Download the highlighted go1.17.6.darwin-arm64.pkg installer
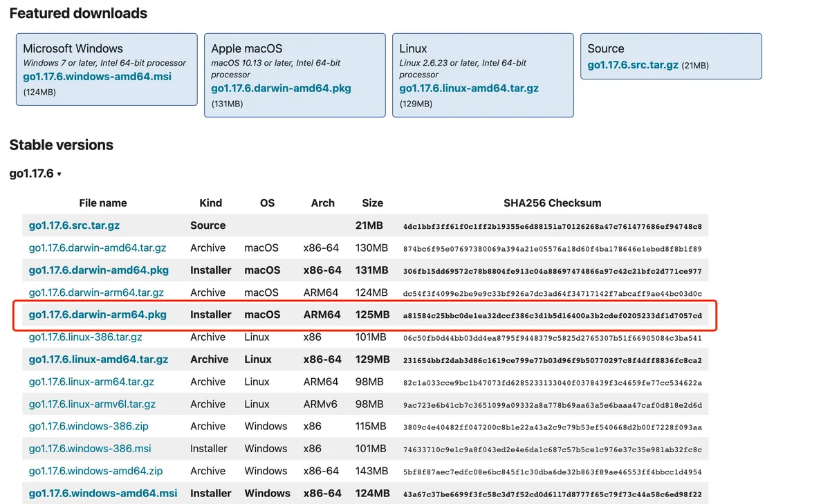The image size is (830, 504). (98, 315)
